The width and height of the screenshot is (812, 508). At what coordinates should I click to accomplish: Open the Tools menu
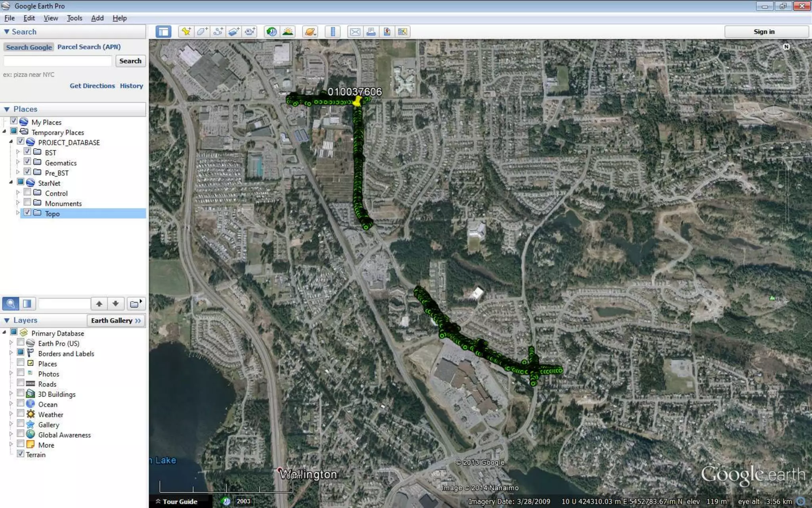pyautogui.click(x=74, y=18)
